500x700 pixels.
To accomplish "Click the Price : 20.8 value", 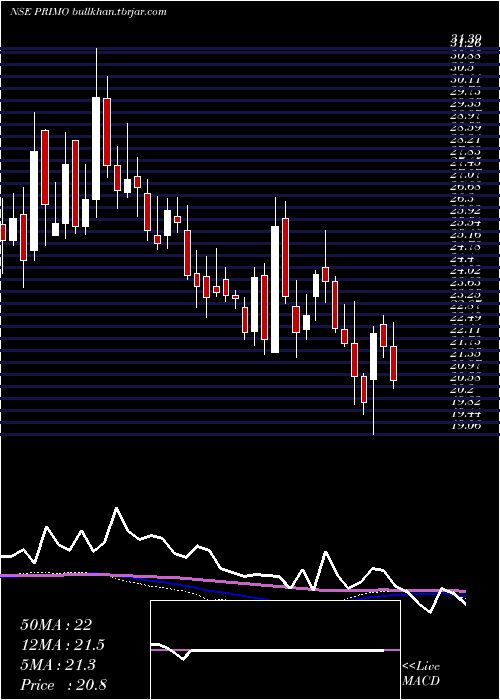I will (x=63, y=685).
